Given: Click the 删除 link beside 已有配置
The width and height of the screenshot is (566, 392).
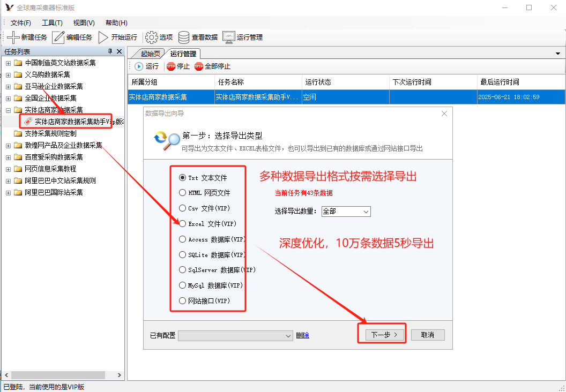Looking at the screenshot, I should (x=302, y=335).
